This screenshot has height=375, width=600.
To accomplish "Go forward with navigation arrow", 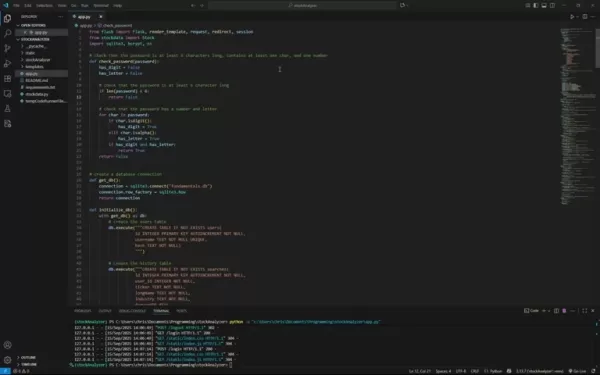I will [x=202, y=5].
